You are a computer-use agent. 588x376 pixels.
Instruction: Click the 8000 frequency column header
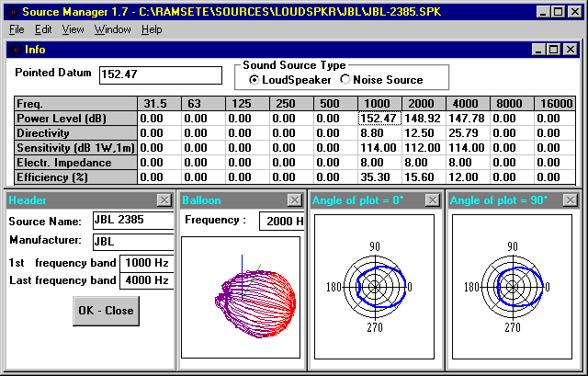[512, 104]
